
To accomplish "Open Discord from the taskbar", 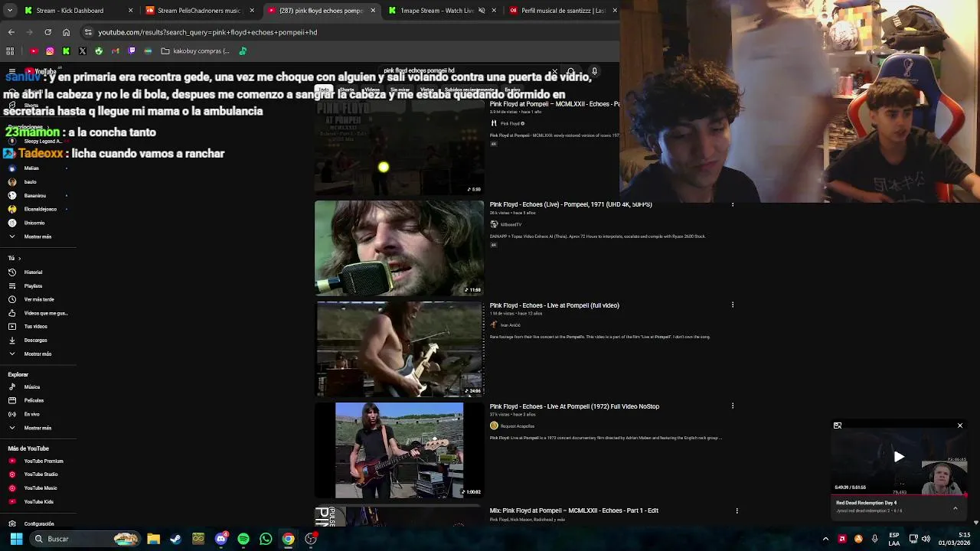I will [221, 539].
